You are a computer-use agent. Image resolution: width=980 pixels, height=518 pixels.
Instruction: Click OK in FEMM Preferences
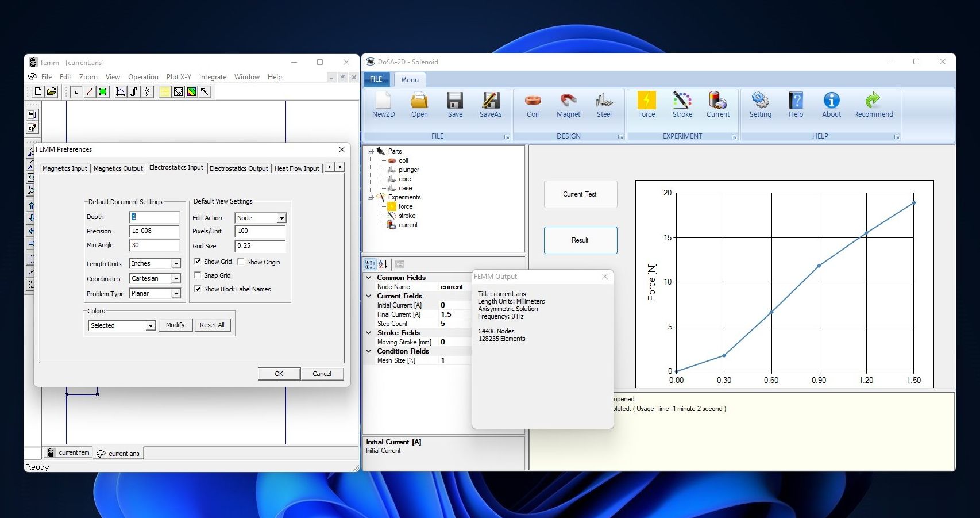click(279, 374)
